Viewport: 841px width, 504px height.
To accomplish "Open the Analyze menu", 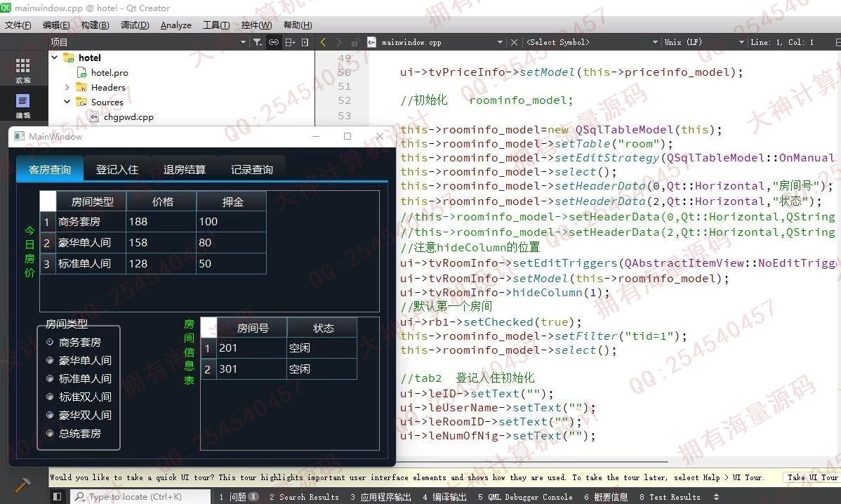I will (176, 25).
